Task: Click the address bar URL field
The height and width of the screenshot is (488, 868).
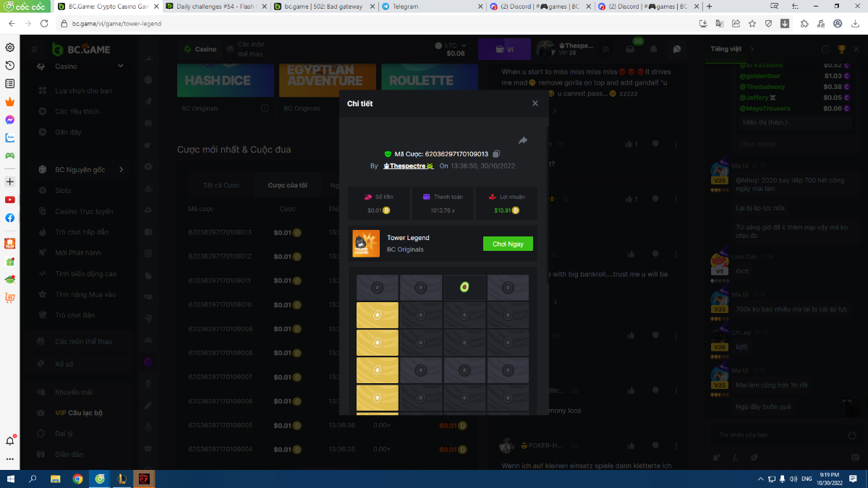Action: pos(362,23)
